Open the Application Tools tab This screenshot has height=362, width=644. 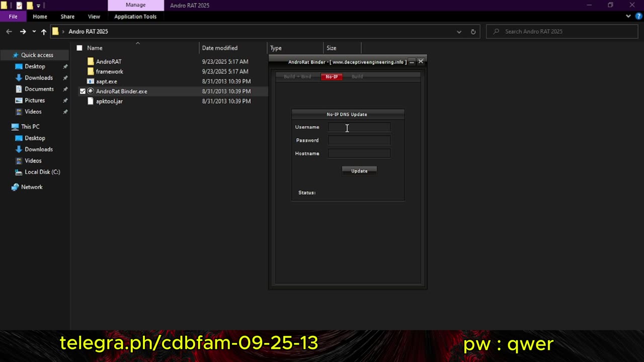[x=135, y=16]
